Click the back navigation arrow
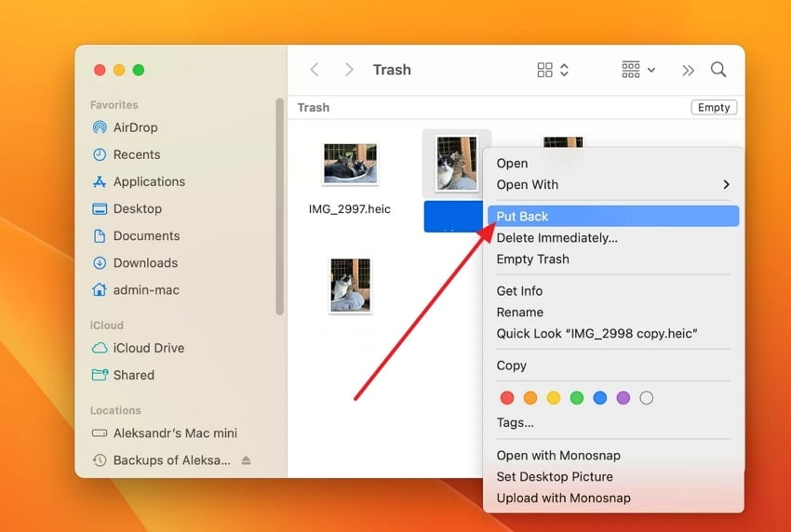Screen dimensions: 791x532 [x=315, y=70]
